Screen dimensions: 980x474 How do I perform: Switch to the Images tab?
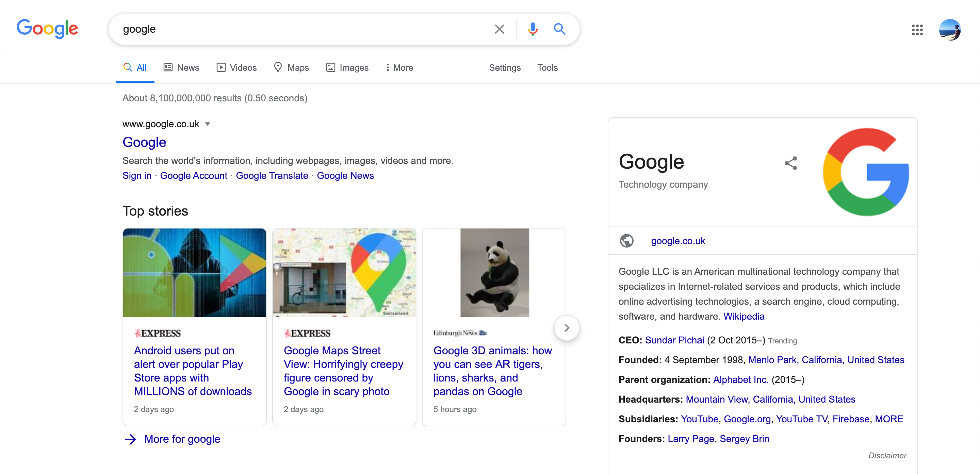tap(347, 68)
